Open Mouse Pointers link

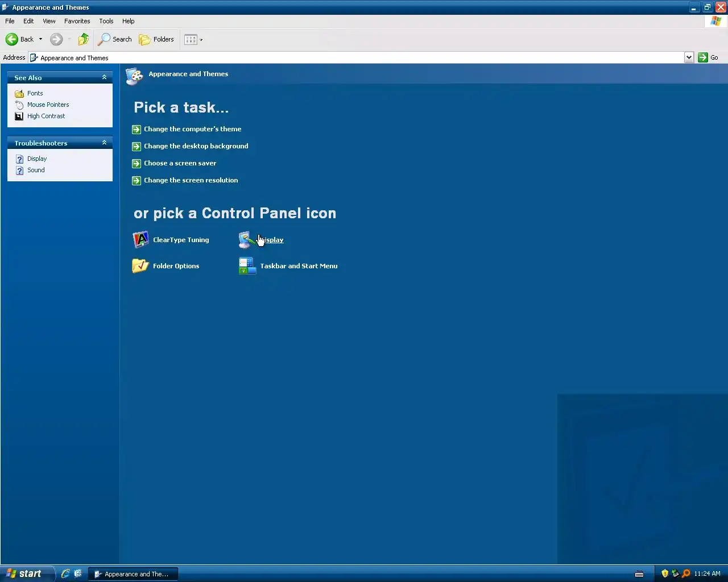[x=48, y=105]
